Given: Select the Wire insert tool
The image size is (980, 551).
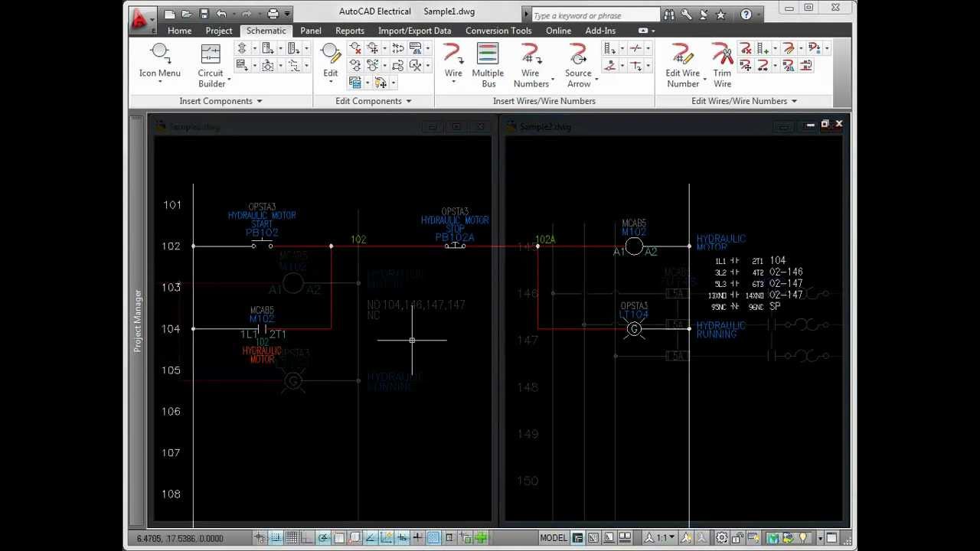Looking at the screenshot, I should pyautogui.click(x=453, y=59).
